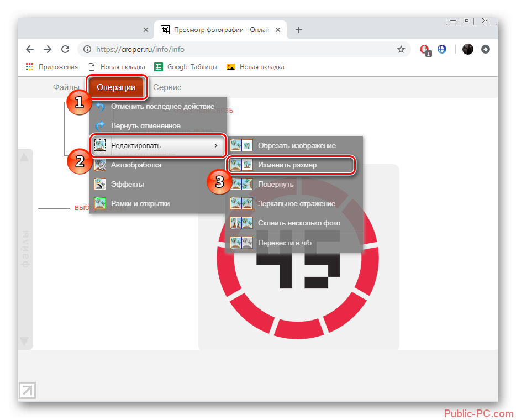Image resolution: width=516 pixels, height=420 pixels.
Task: Go back with browser back arrow
Action: pos(30,49)
